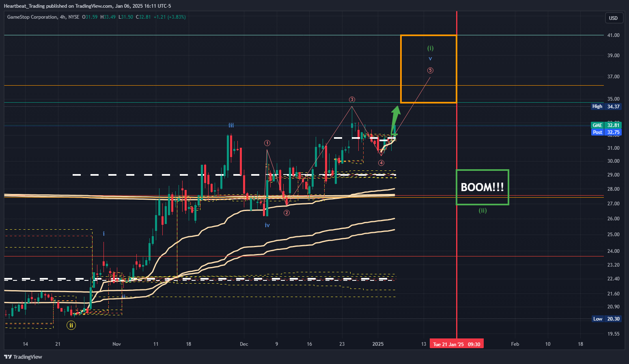Viewport: 629px width, 364px height.
Task: Click the circled 1 wave marker
Action: tap(267, 143)
